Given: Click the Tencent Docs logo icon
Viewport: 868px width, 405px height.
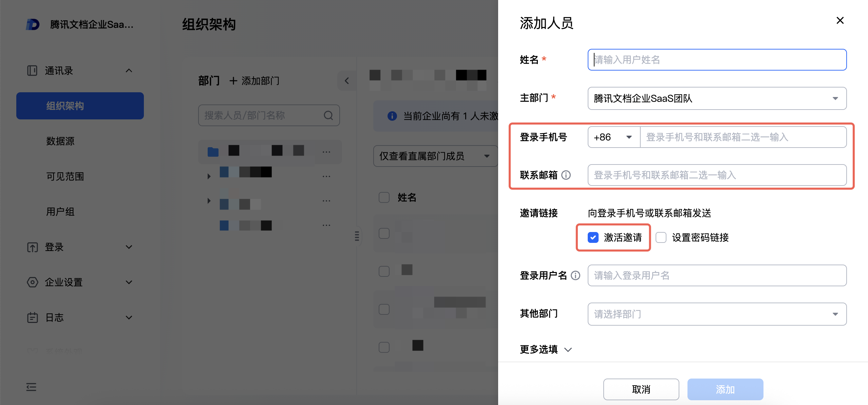Looking at the screenshot, I should click(x=33, y=24).
